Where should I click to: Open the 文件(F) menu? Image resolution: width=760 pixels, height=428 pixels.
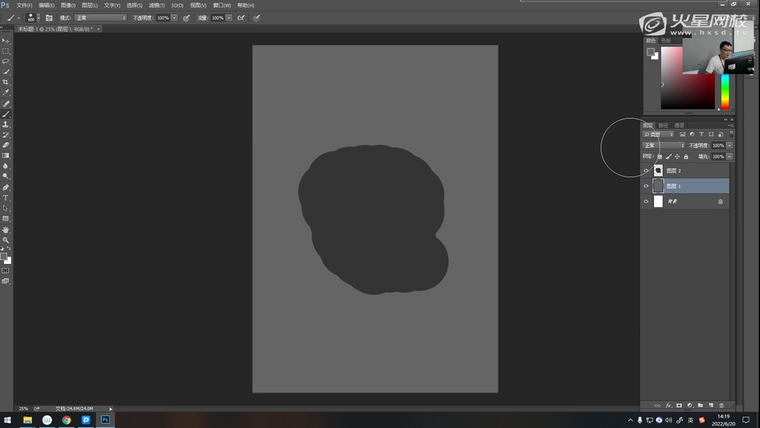tap(24, 5)
